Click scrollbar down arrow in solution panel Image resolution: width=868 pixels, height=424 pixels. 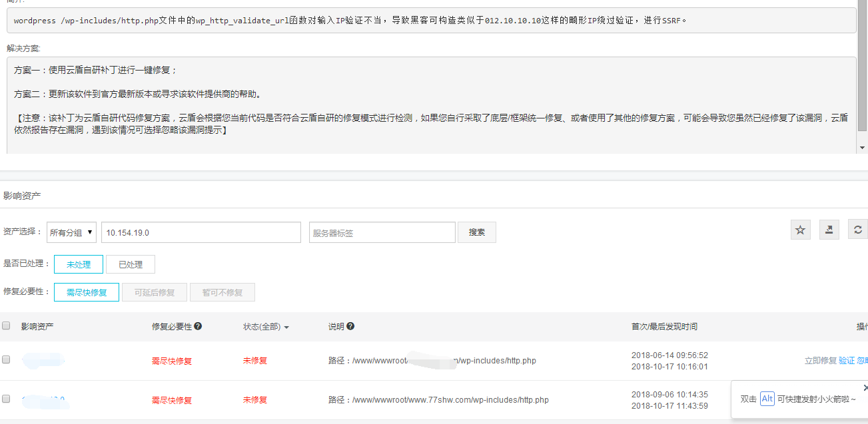862,148
